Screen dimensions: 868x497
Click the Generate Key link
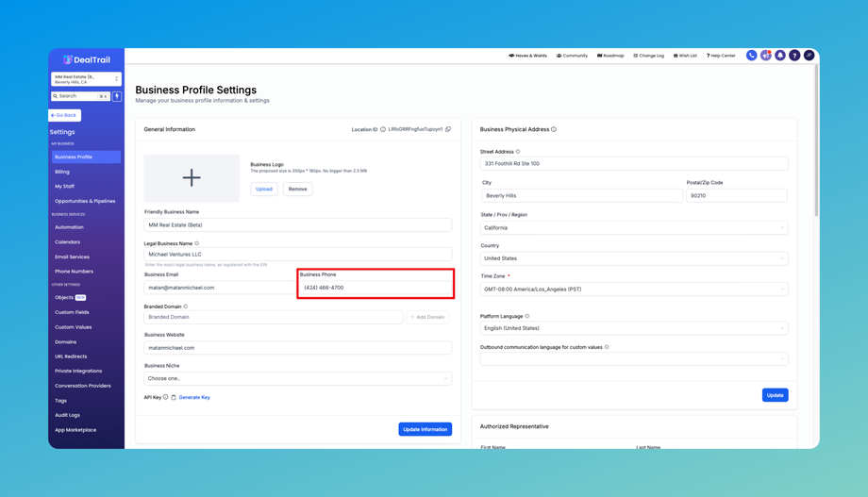[194, 398]
